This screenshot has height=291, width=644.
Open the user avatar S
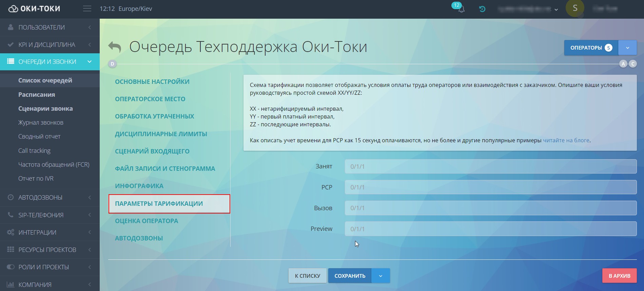[575, 8]
